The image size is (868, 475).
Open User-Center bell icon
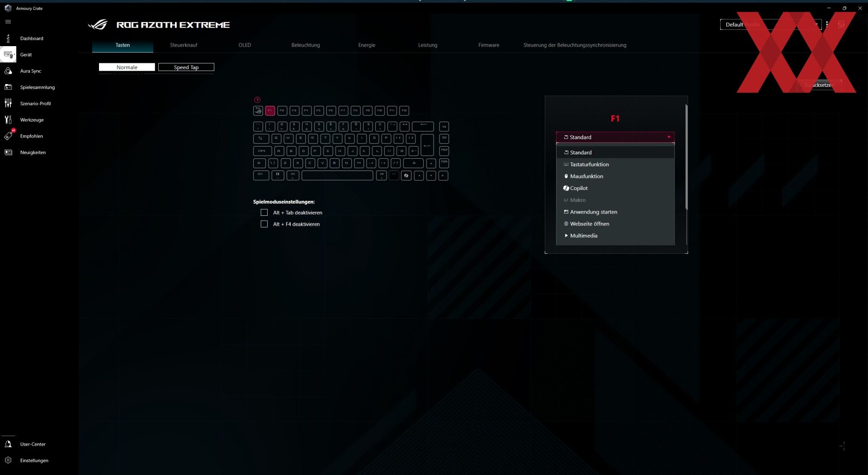8,444
